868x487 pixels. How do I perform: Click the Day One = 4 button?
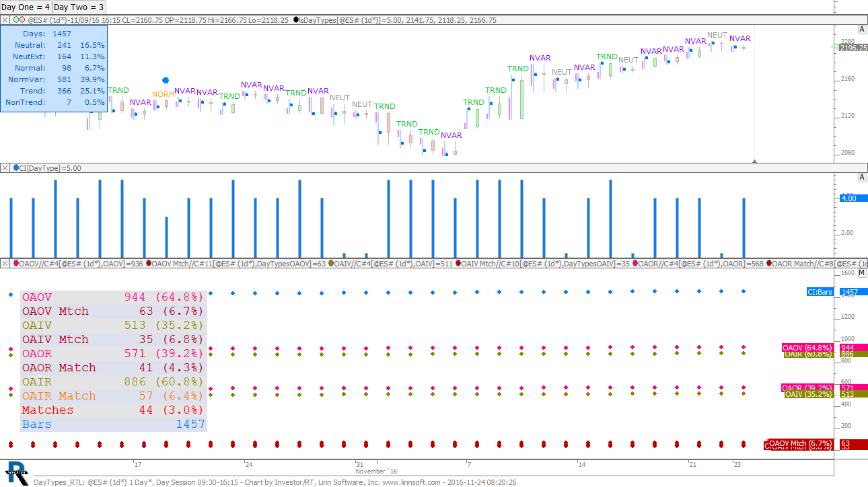click(x=25, y=7)
